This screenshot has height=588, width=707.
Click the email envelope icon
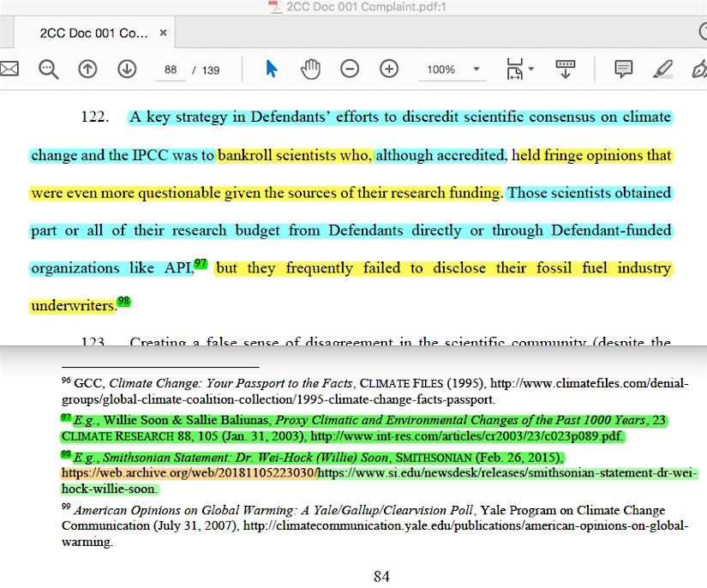(9, 69)
